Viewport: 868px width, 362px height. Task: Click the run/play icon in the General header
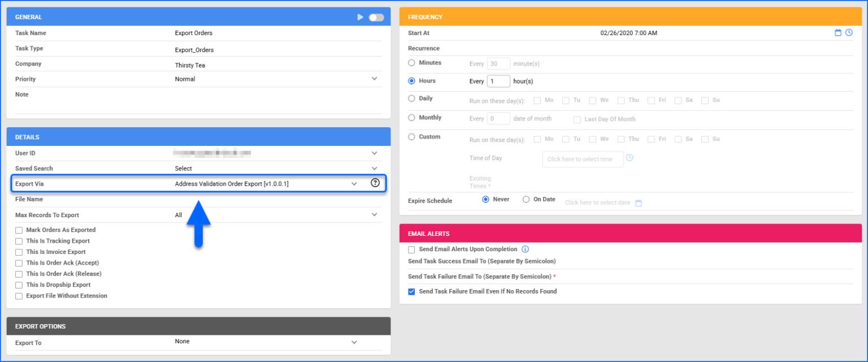coord(361,17)
